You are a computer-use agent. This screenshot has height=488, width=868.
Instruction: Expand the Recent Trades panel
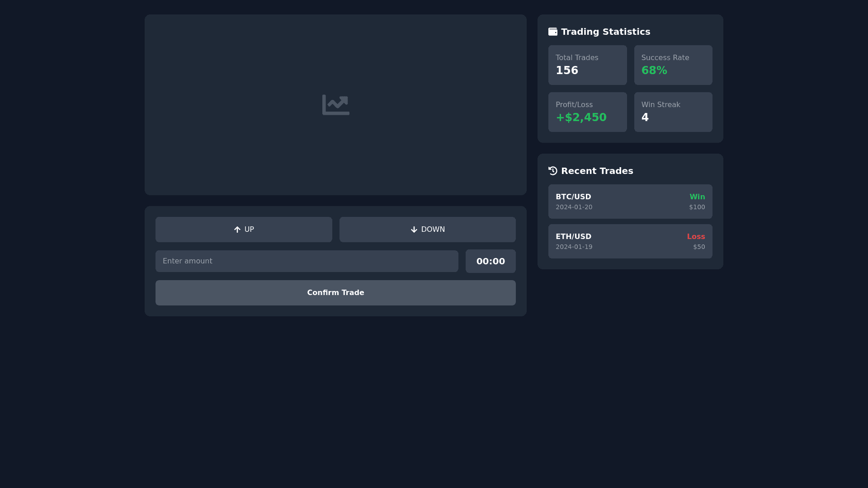pyautogui.click(x=630, y=211)
